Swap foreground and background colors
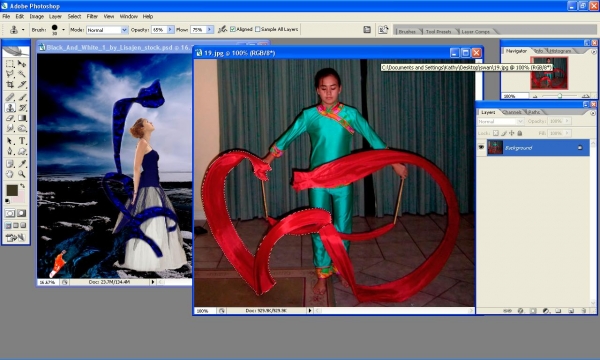The height and width of the screenshot is (360, 600). click(x=23, y=186)
